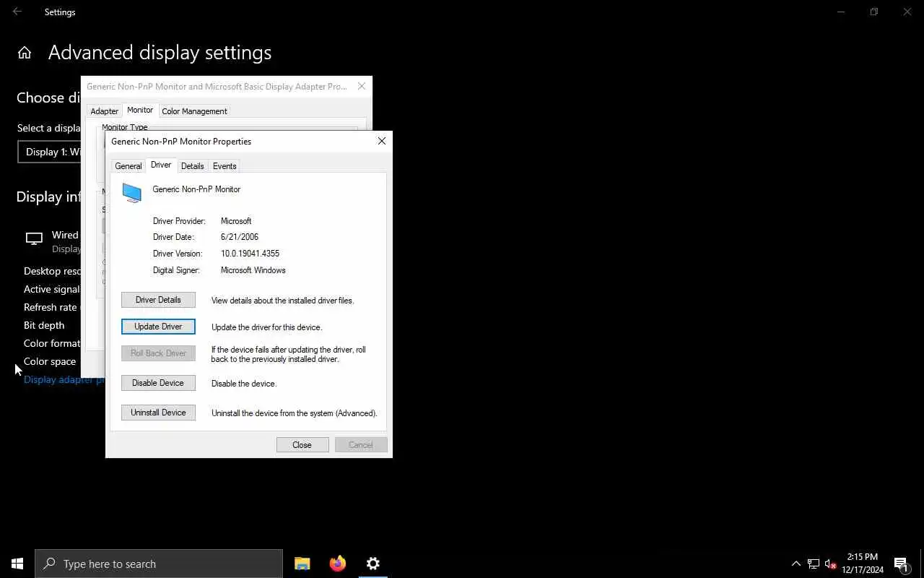Open the Windows Start menu
This screenshot has width=924, height=578.
tap(17, 564)
